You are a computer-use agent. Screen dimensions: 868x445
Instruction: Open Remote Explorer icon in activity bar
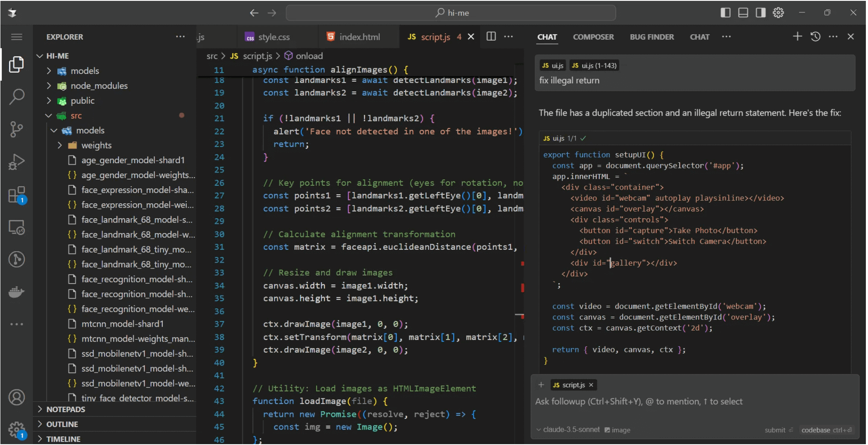[16, 227]
